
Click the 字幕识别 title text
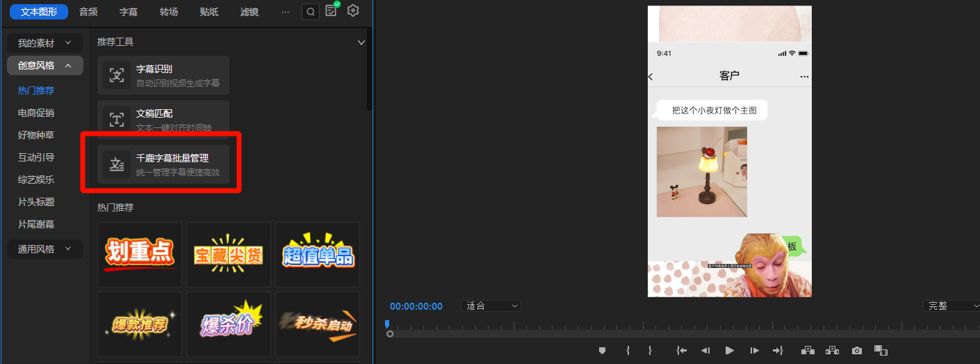point(154,69)
